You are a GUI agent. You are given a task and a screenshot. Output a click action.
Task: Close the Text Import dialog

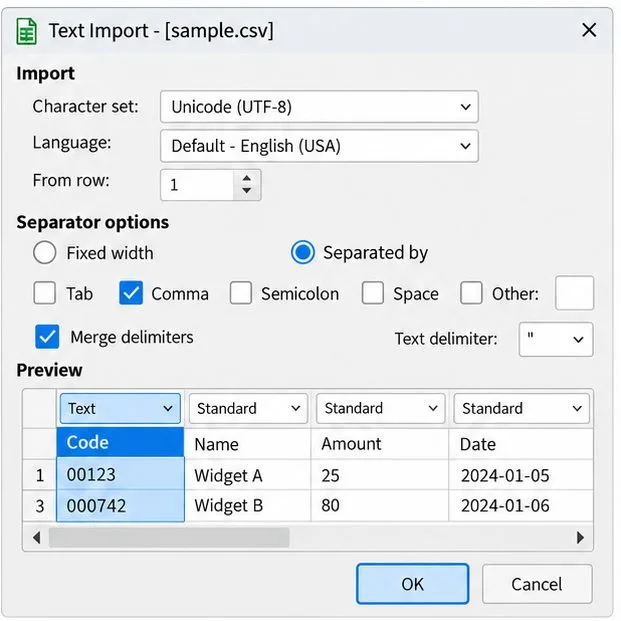[589, 30]
